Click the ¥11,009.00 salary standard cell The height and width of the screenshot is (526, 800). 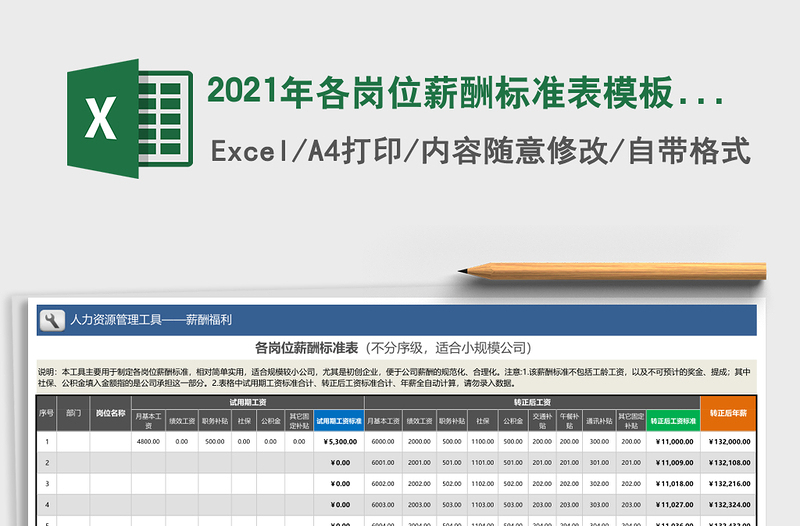673,463
